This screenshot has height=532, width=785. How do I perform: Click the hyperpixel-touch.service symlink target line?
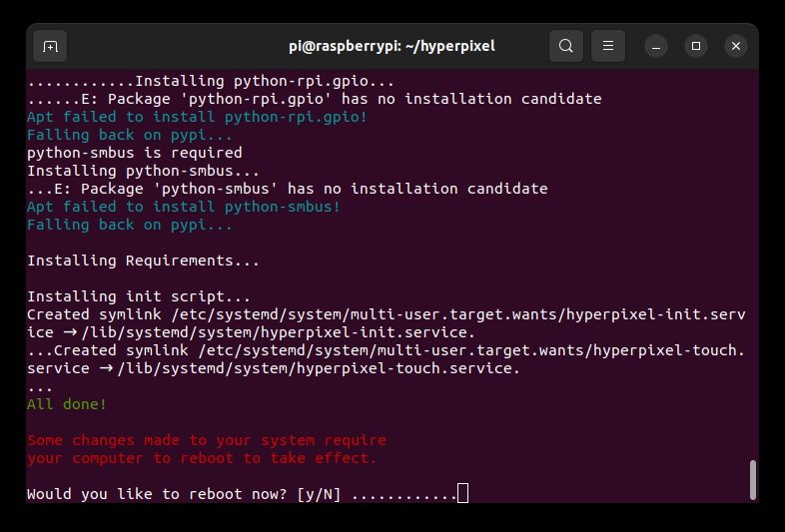pyautogui.click(x=274, y=368)
